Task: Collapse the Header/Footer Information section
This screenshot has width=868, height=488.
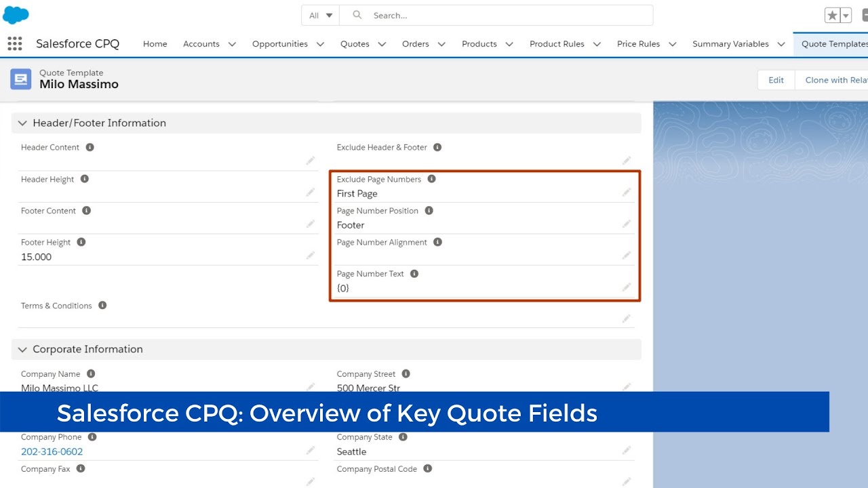Action: [x=22, y=123]
